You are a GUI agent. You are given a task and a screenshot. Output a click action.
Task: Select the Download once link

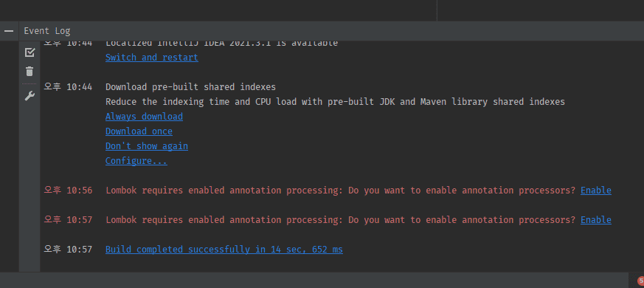[x=139, y=131]
